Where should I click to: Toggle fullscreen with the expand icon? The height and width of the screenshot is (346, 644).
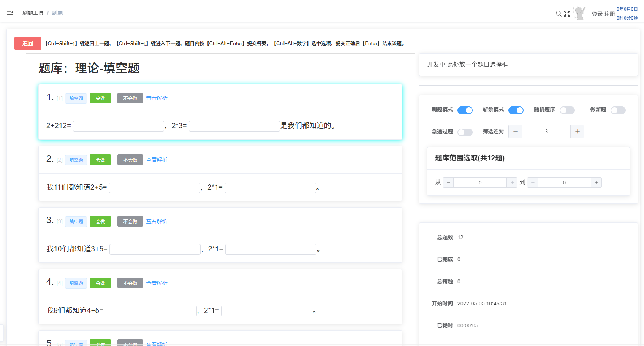[x=567, y=14]
